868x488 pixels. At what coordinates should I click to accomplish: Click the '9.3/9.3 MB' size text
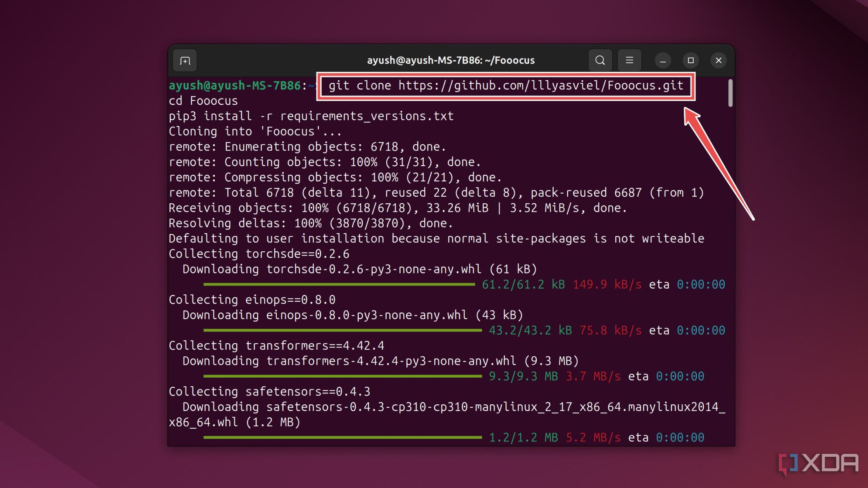tap(524, 376)
